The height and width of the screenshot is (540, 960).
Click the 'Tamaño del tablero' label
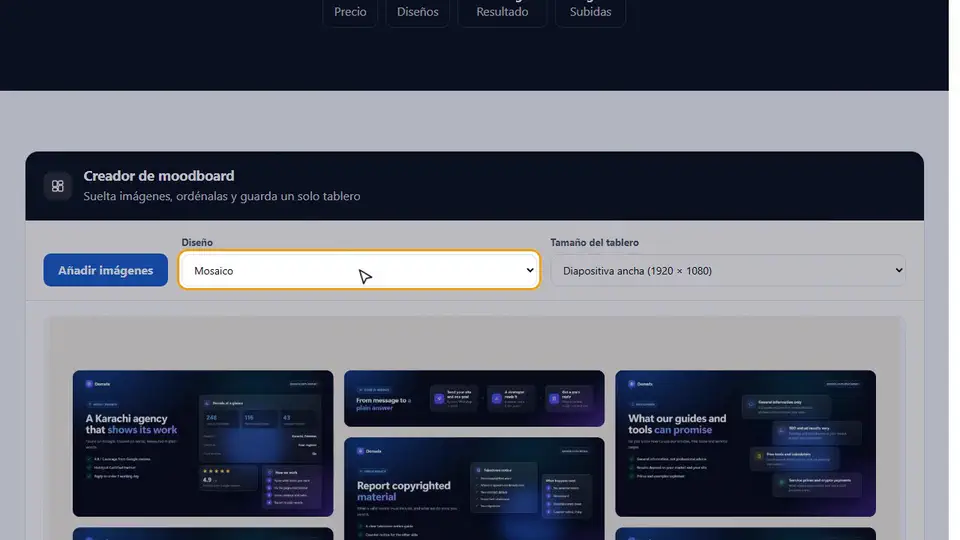pyautogui.click(x=594, y=242)
